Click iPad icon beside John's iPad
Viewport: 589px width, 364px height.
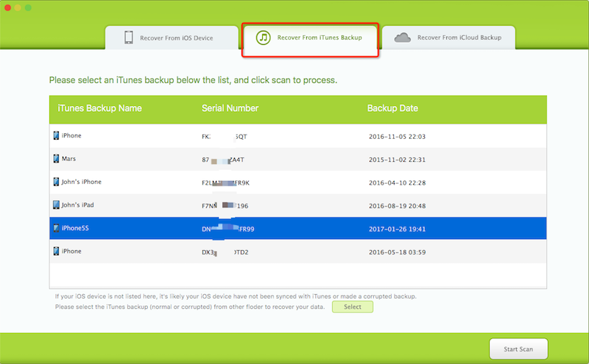[56, 205]
